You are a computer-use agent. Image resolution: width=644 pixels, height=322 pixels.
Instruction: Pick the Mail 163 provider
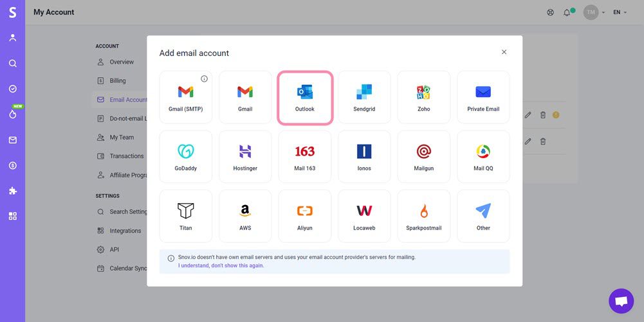click(x=305, y=157)
